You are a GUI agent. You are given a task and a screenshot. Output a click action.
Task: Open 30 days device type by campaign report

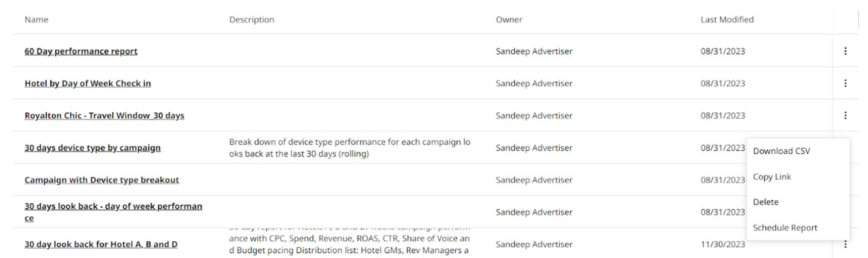[92, 148]
